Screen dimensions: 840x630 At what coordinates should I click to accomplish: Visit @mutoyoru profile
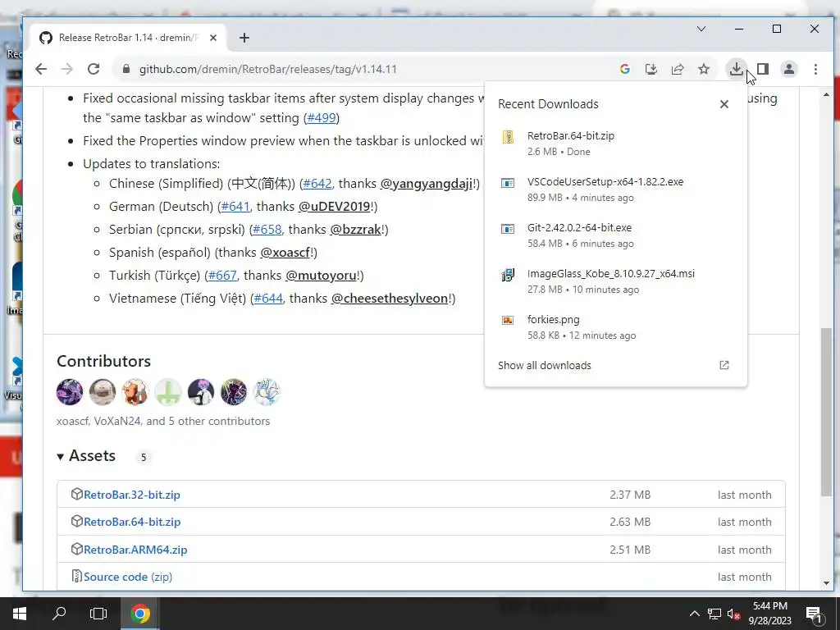click(321, 276)
